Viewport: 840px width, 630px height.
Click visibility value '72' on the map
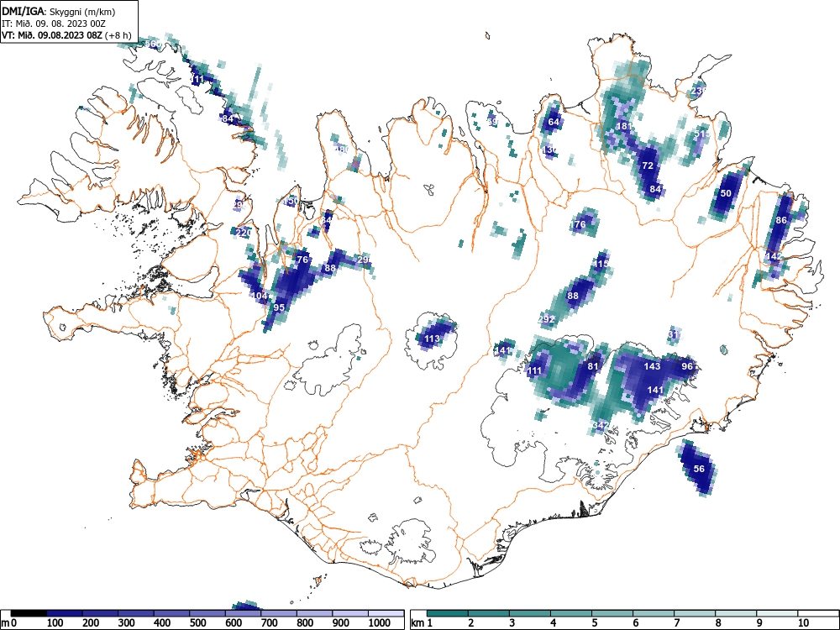click(648, 165)
